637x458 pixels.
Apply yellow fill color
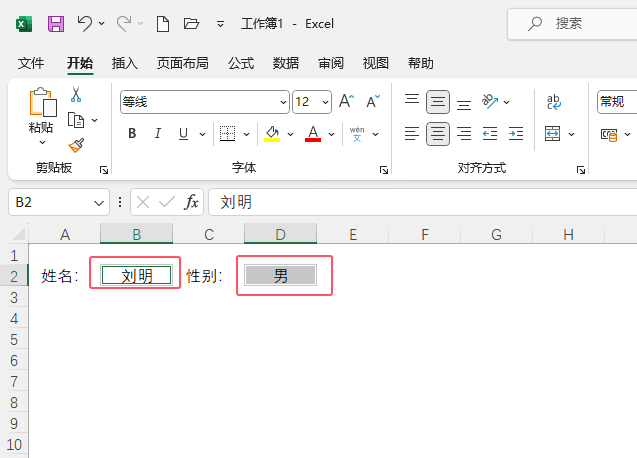coord(272,134)
